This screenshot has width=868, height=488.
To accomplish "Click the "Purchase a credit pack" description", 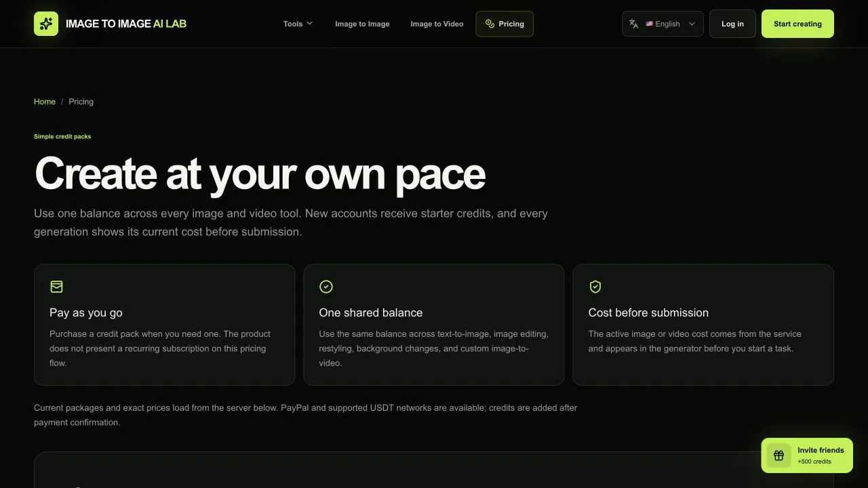I will (160, 348).
